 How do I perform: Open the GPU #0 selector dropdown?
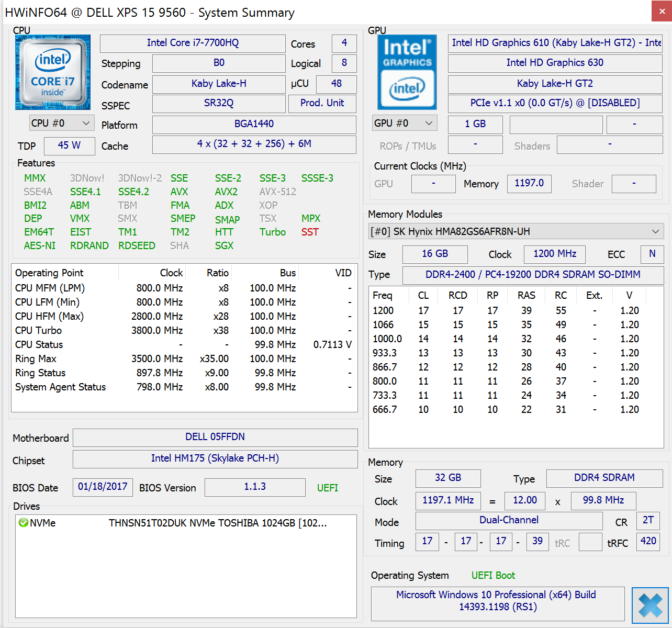(405, 123)
